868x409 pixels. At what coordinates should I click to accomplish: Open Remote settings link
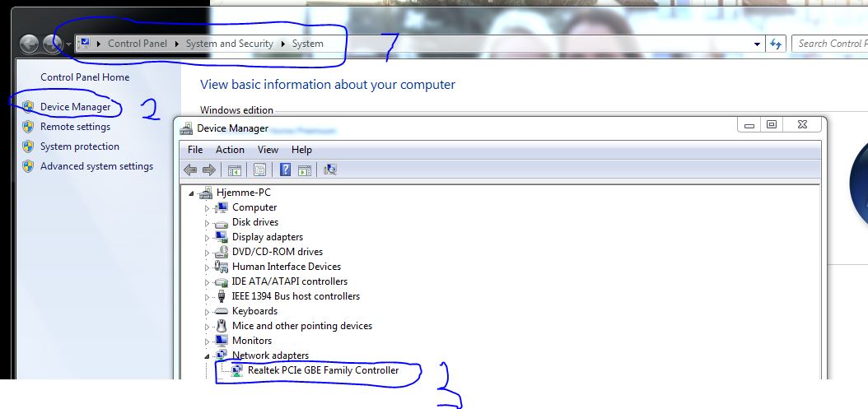click(75, 127)
